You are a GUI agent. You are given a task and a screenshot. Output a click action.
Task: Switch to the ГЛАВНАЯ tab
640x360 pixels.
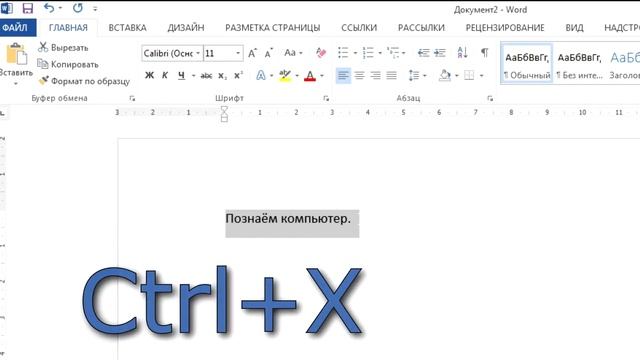pos(68,28)
